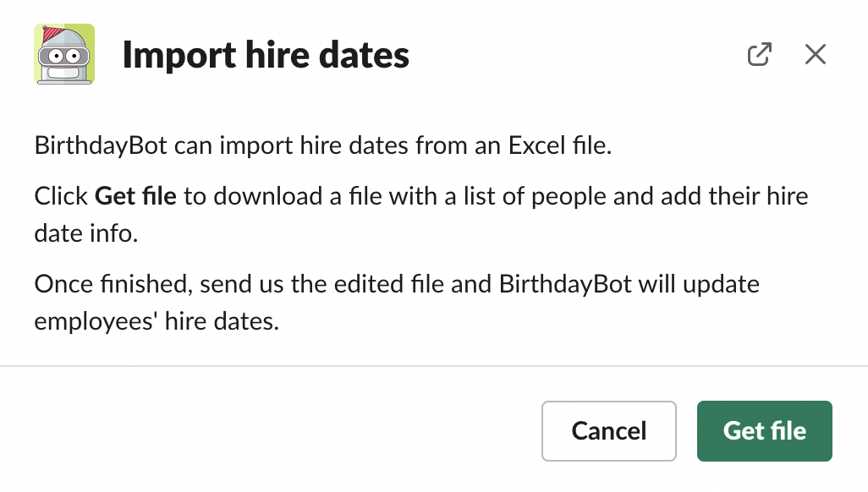Click 'BirthdayBot will update' in the last paragraph
Screen dimensions: 868x492
click(629, 283)
